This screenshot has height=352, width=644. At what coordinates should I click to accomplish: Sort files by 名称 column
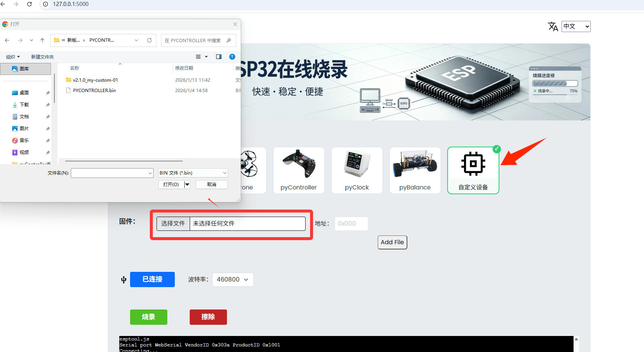tap(75, 68)
